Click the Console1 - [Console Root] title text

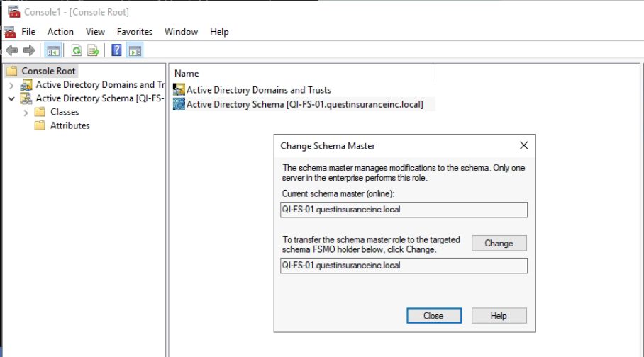point(77,12)
